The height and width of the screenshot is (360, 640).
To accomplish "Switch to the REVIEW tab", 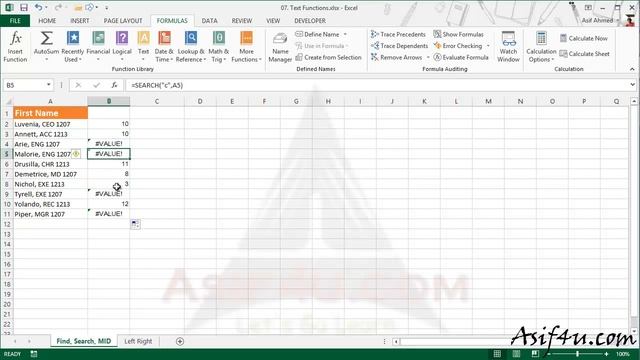I will pyautogui.click(x=242, y=21).
